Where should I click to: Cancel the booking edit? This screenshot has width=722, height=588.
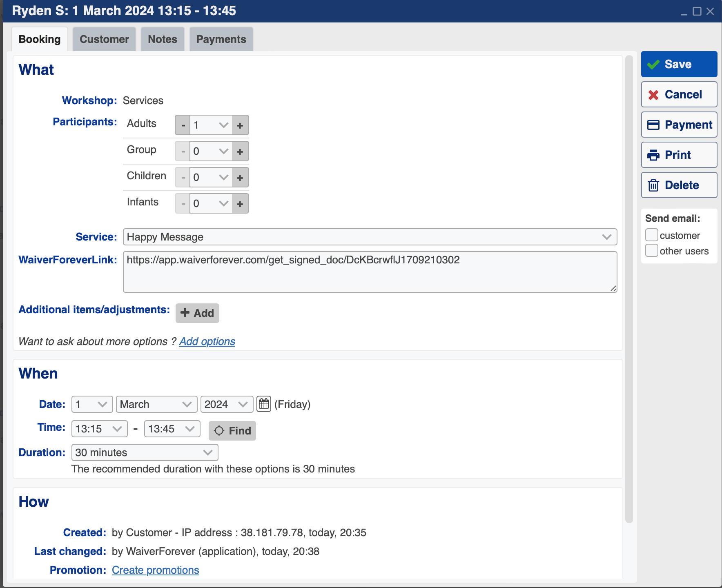click(x=679, y=94)
